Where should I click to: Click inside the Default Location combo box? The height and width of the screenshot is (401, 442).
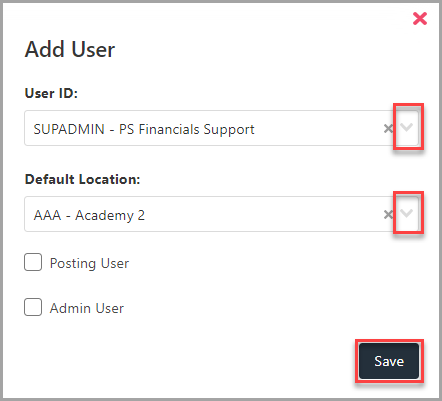(221, 214)
